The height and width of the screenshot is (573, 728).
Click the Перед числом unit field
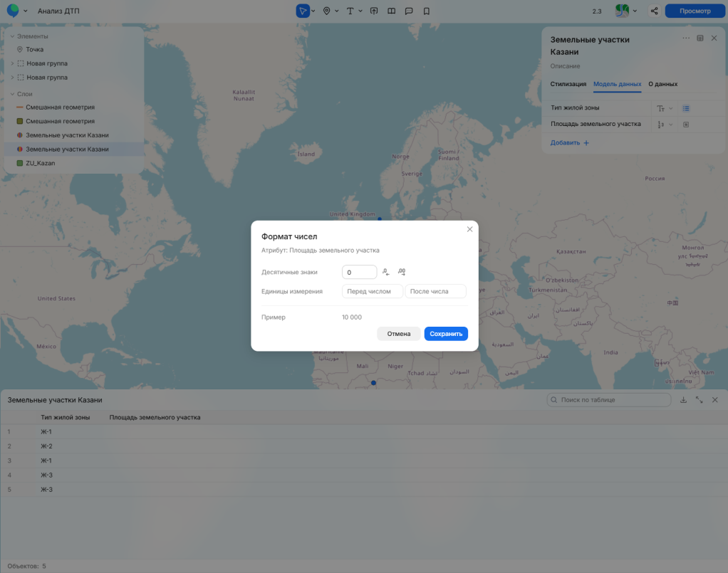tap(372, 291)
